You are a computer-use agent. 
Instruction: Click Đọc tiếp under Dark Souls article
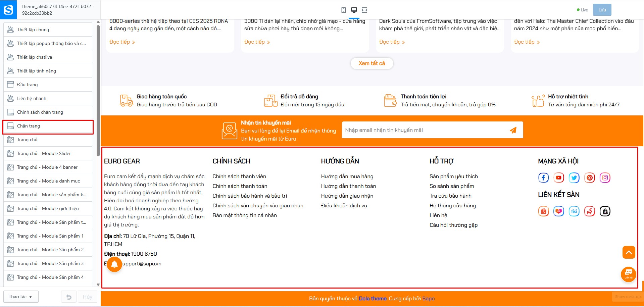point(392,42)
